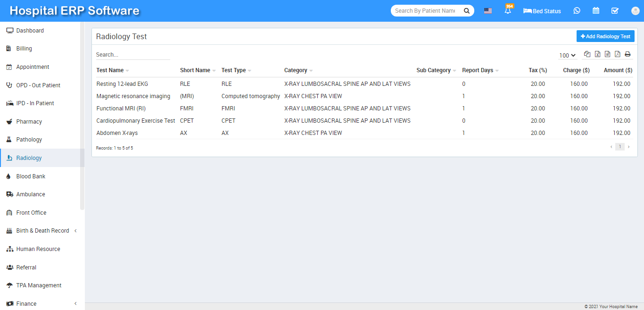Open the calendar icon in the header
The height and width of the screenshot is (310, 644).
(x=595, y=10)
